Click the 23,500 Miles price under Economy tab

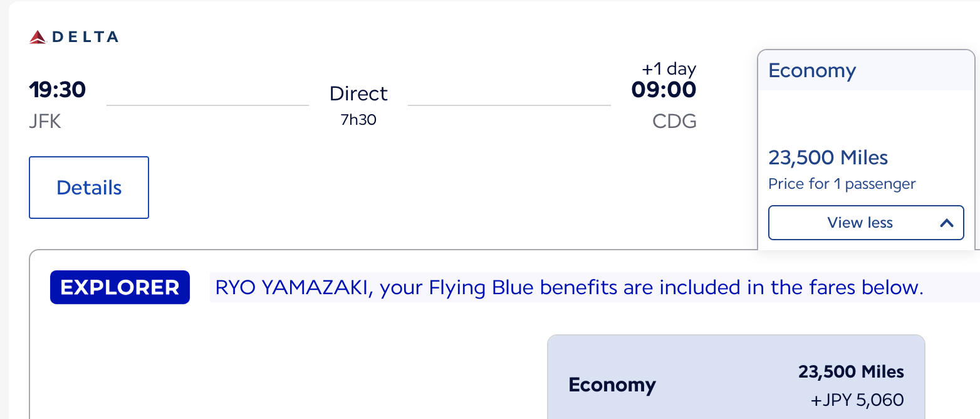click(828, 157)
